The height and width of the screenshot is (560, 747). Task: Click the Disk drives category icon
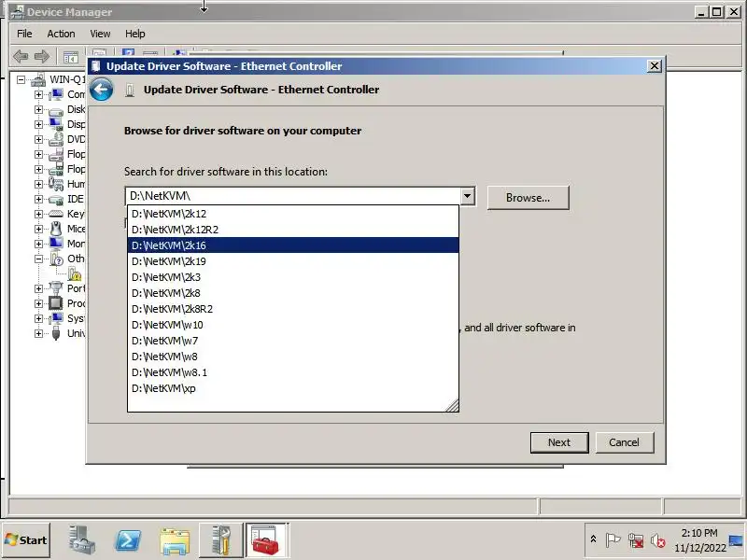pyautogui.click(x=56, y=110)
